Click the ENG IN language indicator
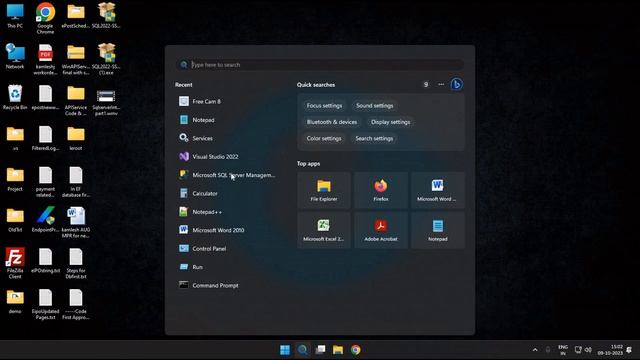This screenshot has height=360, width=640. coord(563,350)
